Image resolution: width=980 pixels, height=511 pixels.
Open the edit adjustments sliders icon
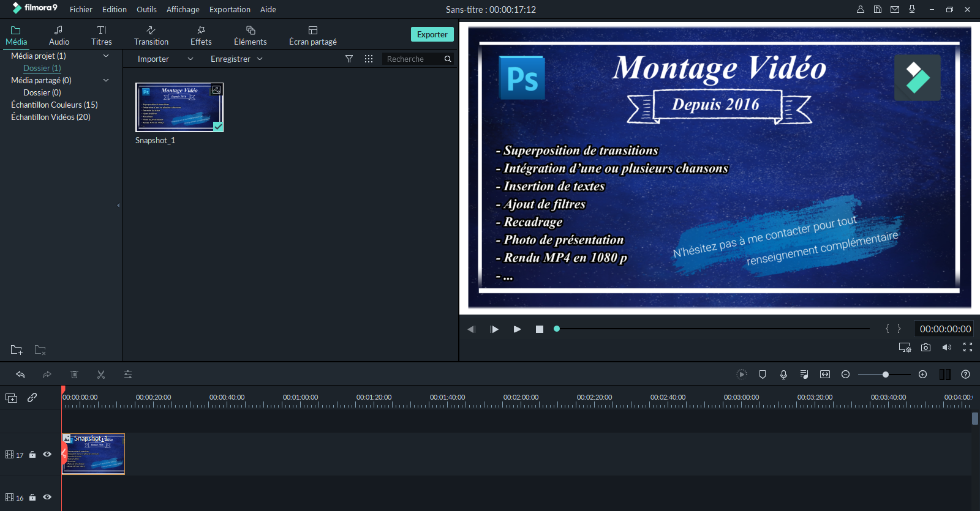click(x=128, y=375)
